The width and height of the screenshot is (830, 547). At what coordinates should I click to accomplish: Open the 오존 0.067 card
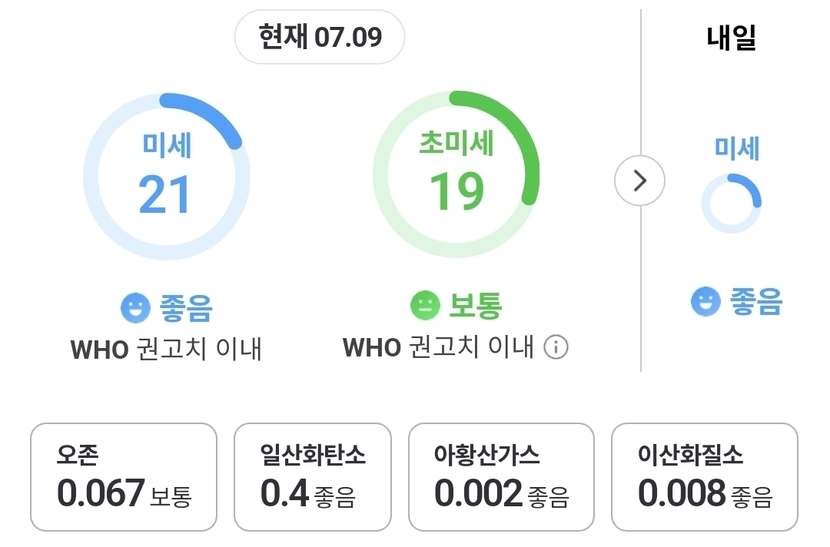pos(124,477)
